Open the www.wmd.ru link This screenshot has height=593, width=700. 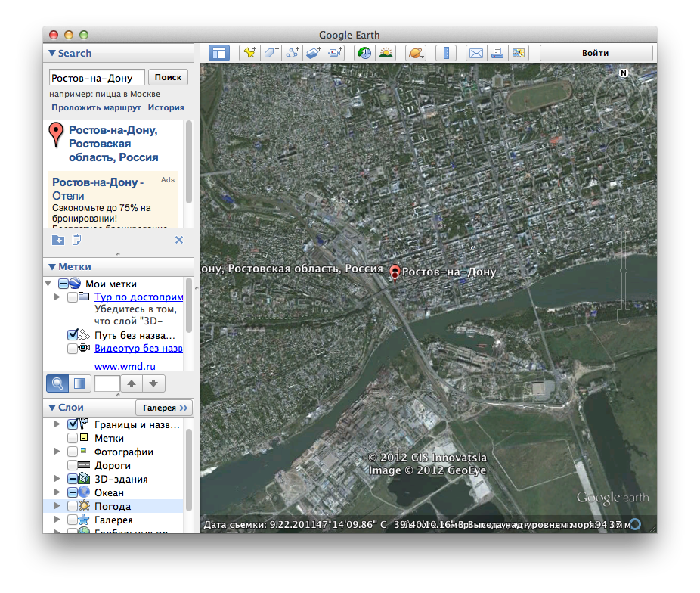click(125, 367)
